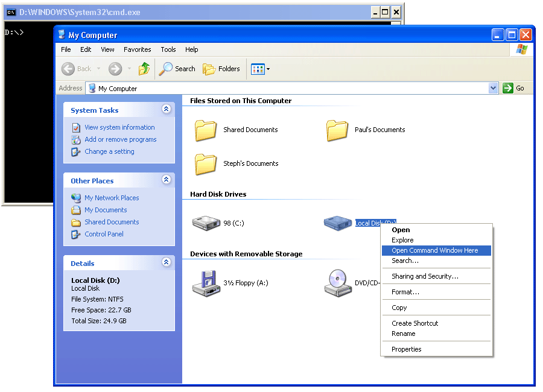Choose Open Command Window Here

click(x=434, y=250)
